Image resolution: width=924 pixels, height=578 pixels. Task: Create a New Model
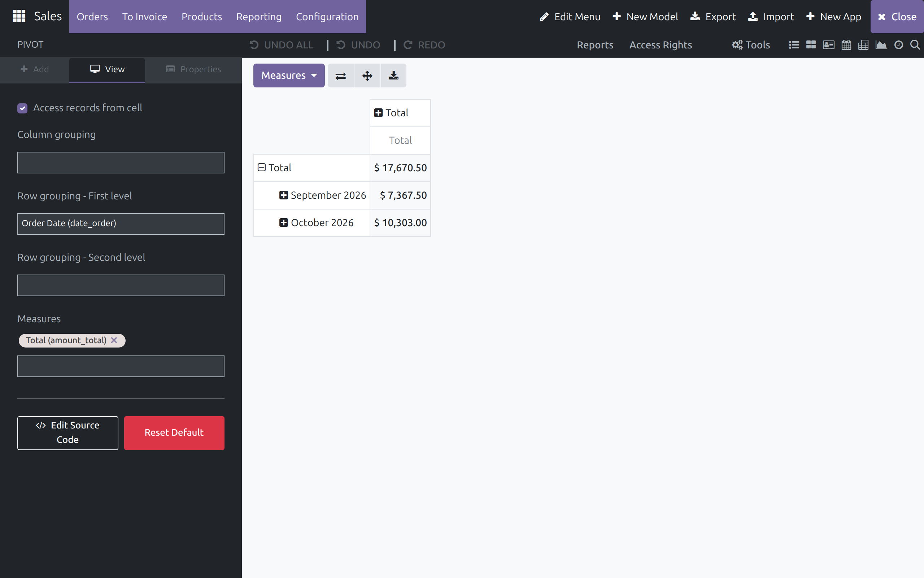[x=645, y=17]
